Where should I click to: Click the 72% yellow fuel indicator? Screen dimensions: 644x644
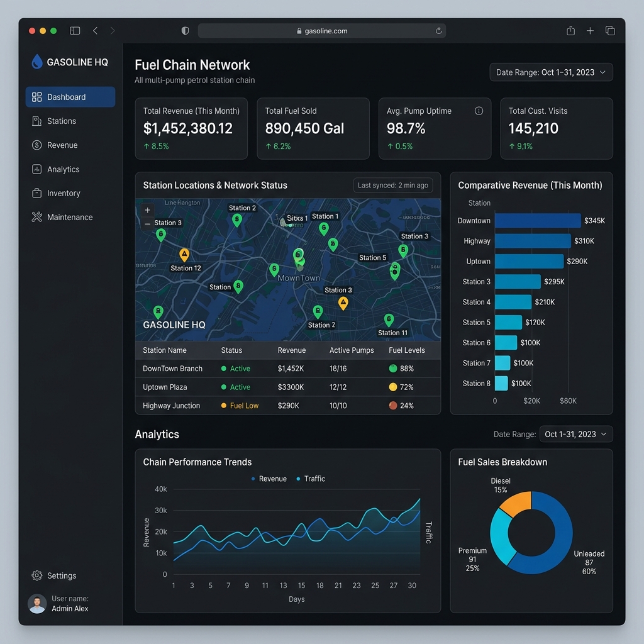393,387
